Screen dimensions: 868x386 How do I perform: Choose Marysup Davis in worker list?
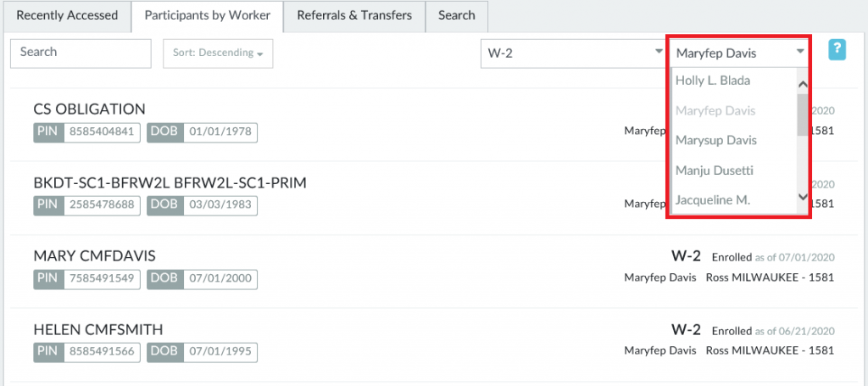point(716,141)
